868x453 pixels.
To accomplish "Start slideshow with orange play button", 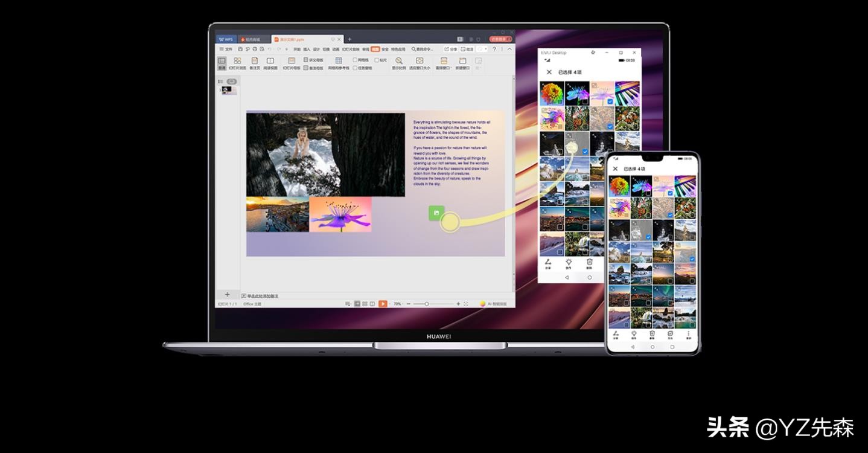I will point(383,304).
